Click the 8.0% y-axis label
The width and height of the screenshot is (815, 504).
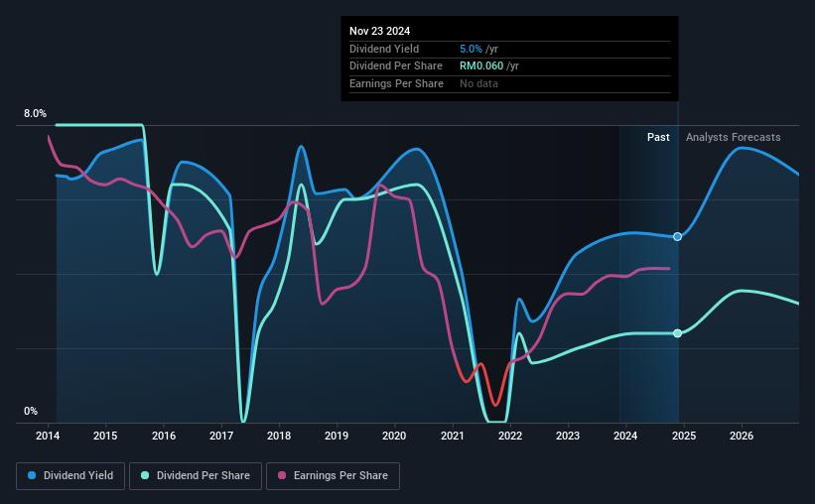(x=35, y=113)
